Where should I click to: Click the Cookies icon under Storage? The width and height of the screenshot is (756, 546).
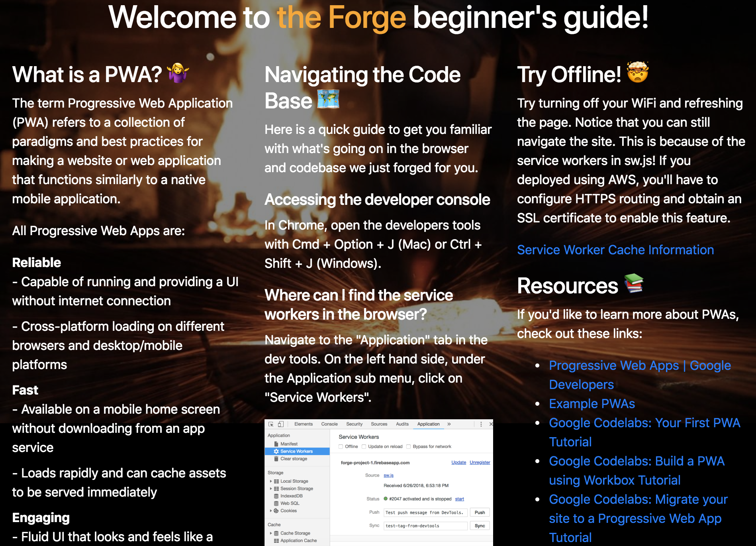click(276, 511)
